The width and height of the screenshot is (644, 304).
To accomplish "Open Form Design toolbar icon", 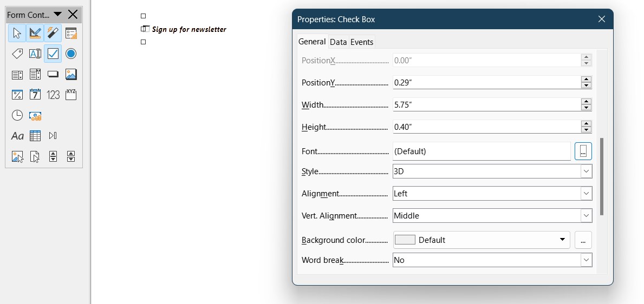I will [x=71, y=33].
